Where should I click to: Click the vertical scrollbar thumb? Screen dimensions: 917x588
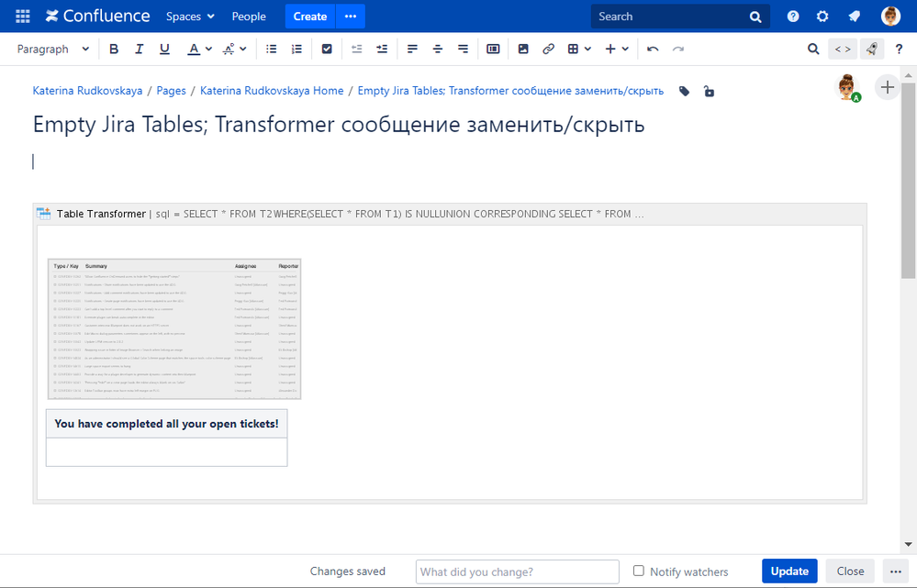[908, 182]
